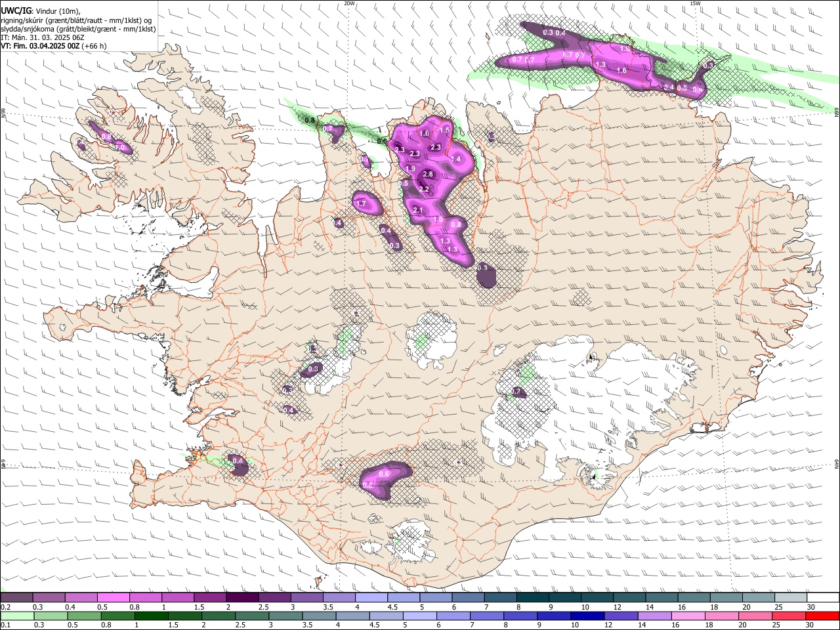The image size is (840, 630).
Task: Click the bottom-row legend swatch labeled 0.1
Action: [18, 616]
